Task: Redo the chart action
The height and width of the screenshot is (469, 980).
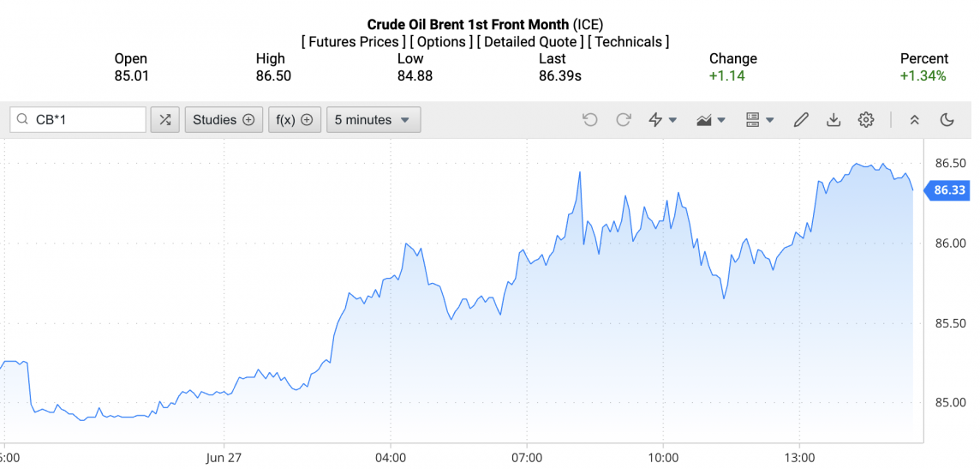Action: coord(624,120)
